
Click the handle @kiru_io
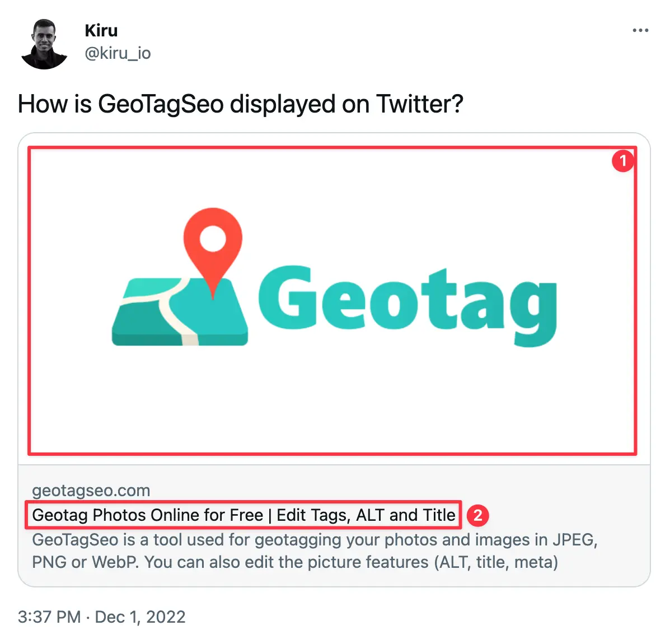[x=118, y=53]
